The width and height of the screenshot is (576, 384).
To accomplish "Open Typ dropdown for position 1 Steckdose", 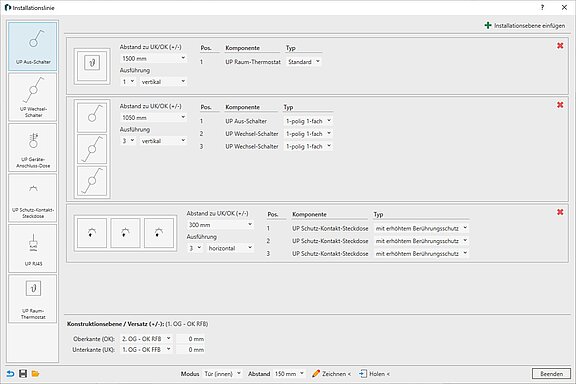I will 421,228.
